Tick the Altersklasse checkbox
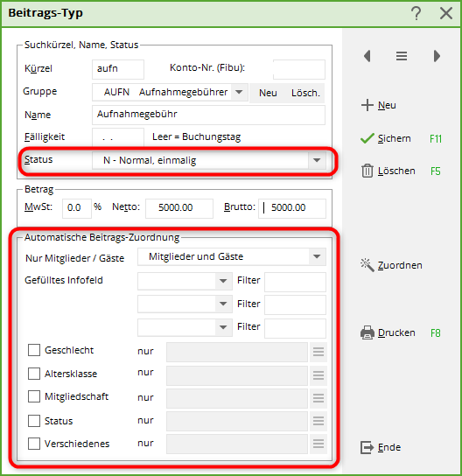This screenshot has width=462, height=476. pyautogui.click(x=34, y=374)
